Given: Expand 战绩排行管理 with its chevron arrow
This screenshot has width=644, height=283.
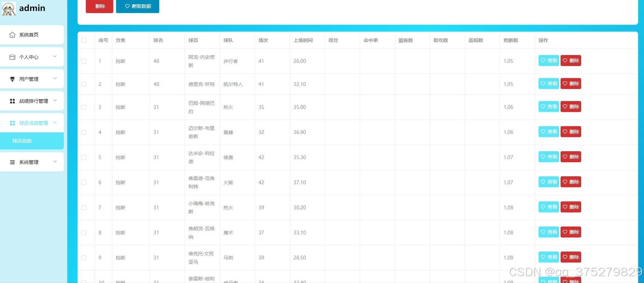Looking at the screenshot, I should click(55, 100).
